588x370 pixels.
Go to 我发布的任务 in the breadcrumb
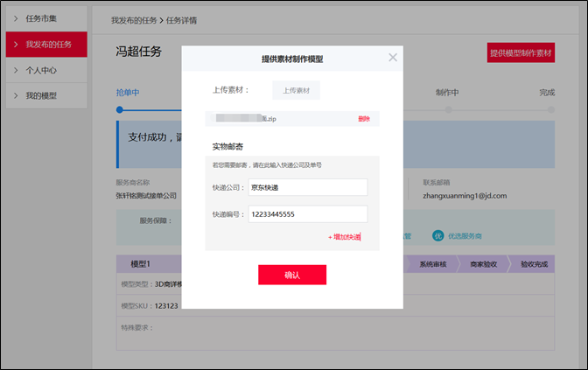(134, 18)
